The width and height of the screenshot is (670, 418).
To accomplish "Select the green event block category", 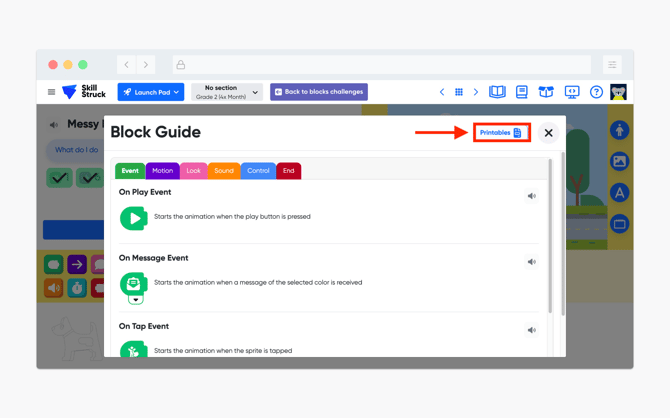I will click(53, 265).
